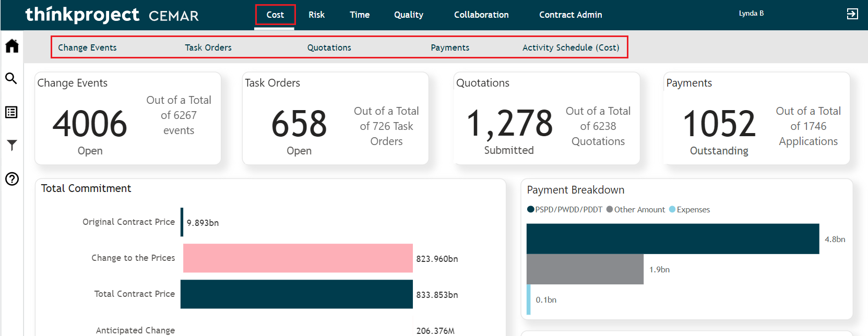
Task: Click the Lynda B user name
Action: point(751,14)
